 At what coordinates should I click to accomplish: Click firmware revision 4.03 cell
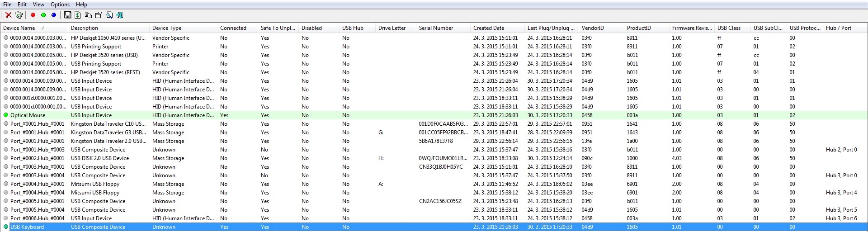click(x=677, y=158)
